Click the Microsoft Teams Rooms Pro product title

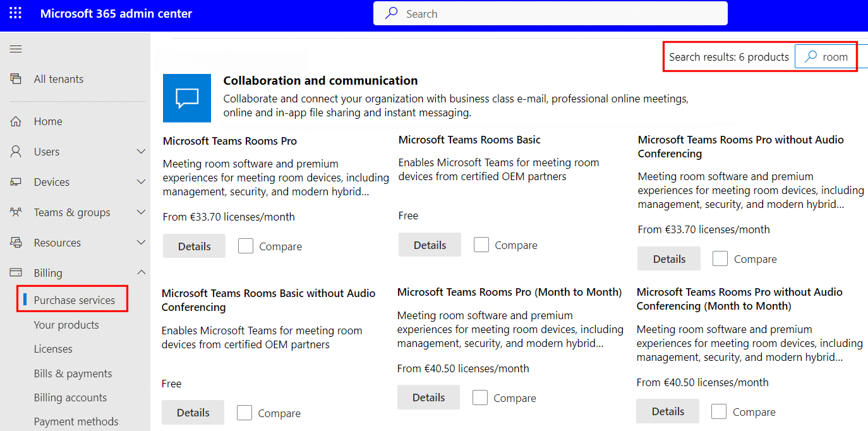pos(230,141)
